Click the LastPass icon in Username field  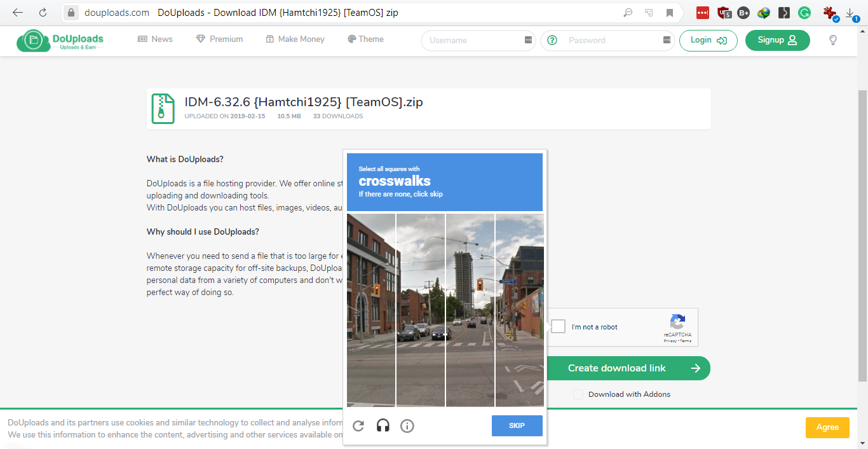528,40
